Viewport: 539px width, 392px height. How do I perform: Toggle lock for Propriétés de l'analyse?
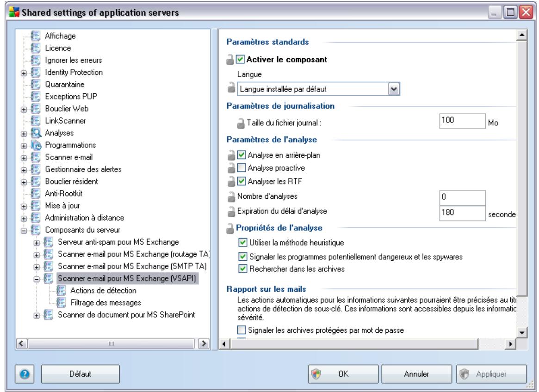pos(230,228)
